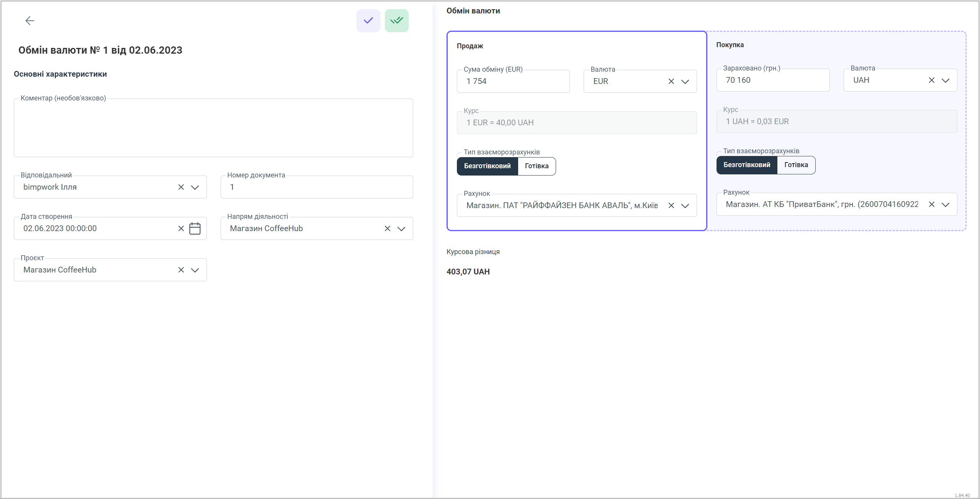Click the Сума обміну (EUR) field
980x499 pixels.
tap(513, 82)
